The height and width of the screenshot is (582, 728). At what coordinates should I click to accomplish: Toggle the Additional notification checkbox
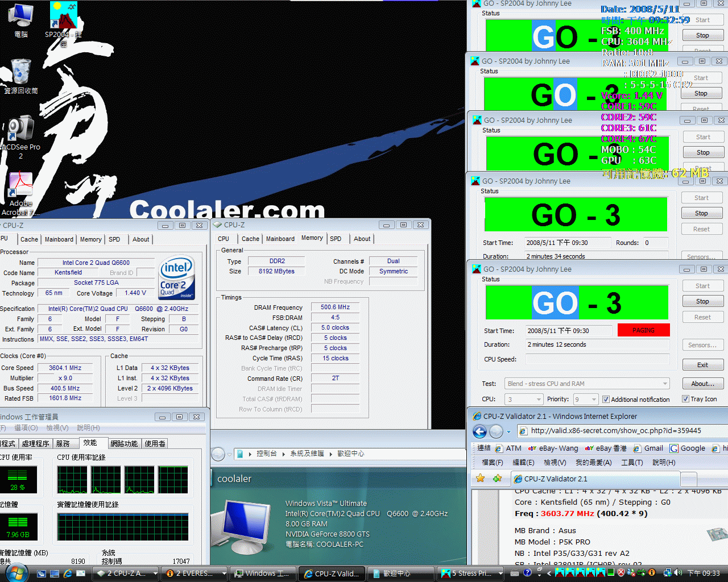point(606,399)
